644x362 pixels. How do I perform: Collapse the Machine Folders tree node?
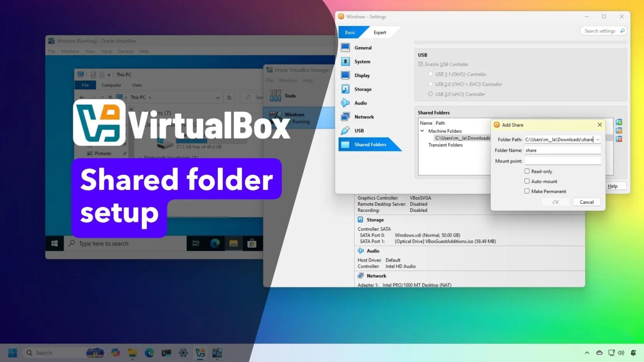pyautogui.click(x=422, y=131)
